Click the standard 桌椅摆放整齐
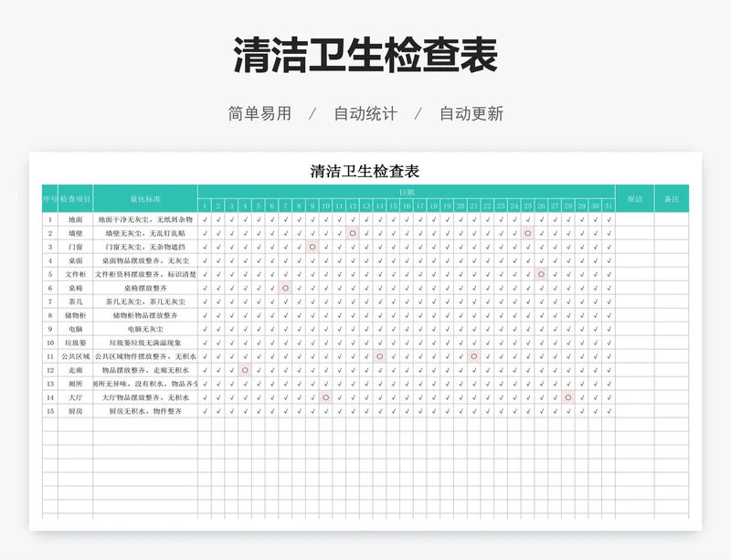 point(145,288)
